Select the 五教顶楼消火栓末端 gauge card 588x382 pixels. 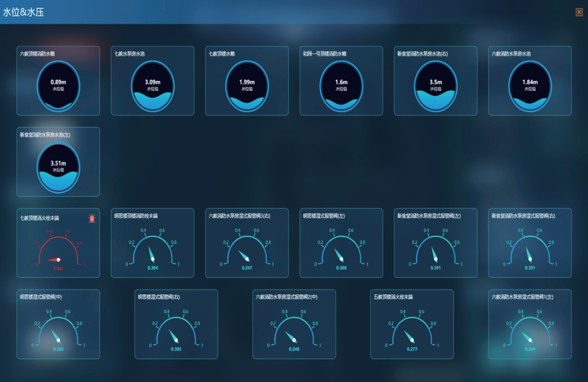[x=412, y=324]
